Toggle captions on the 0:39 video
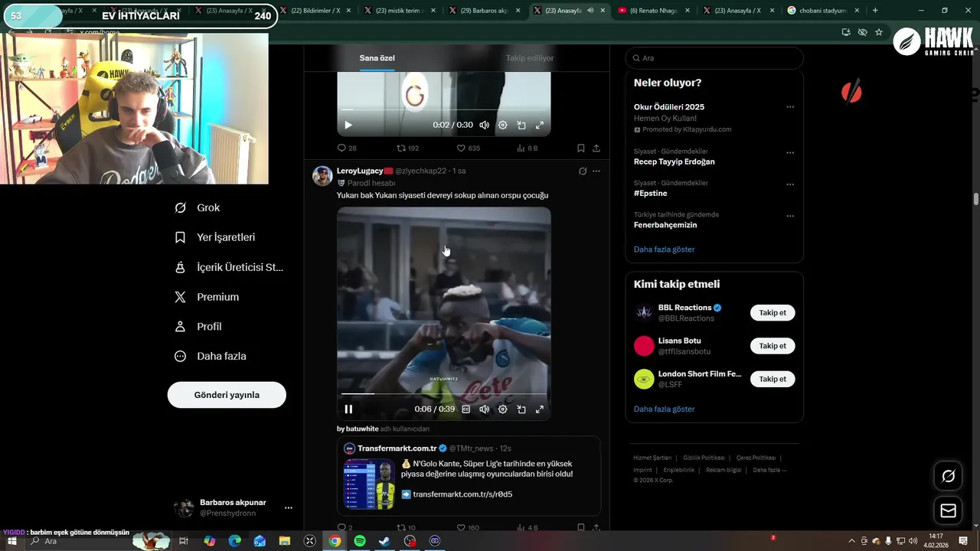This screenshot has height=551, width=980. click(465, 409)
